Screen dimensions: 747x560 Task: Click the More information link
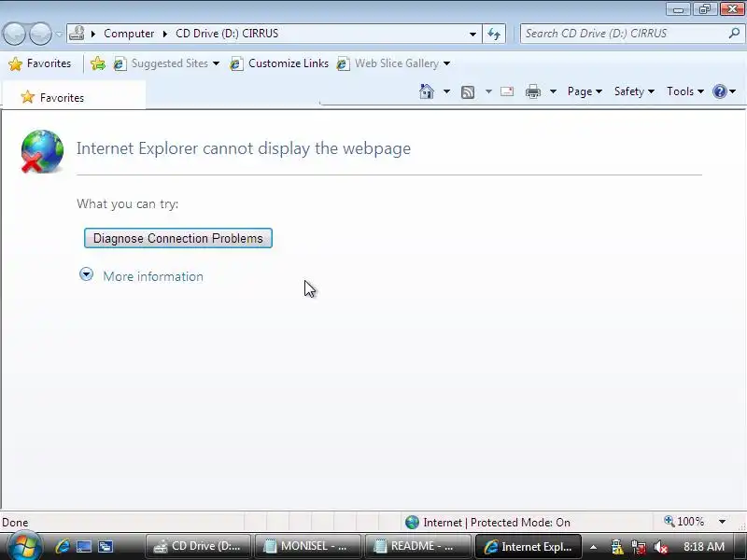(153, 276)
